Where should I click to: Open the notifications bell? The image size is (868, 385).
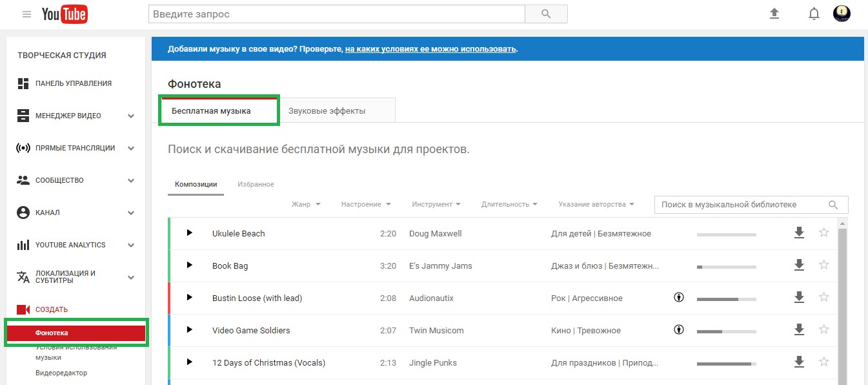tap(814, 14)
